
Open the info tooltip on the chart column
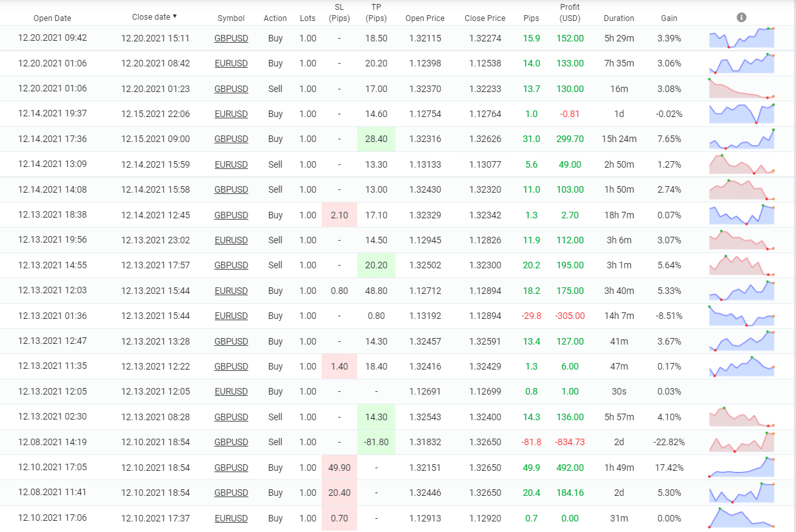coord(741,17)
